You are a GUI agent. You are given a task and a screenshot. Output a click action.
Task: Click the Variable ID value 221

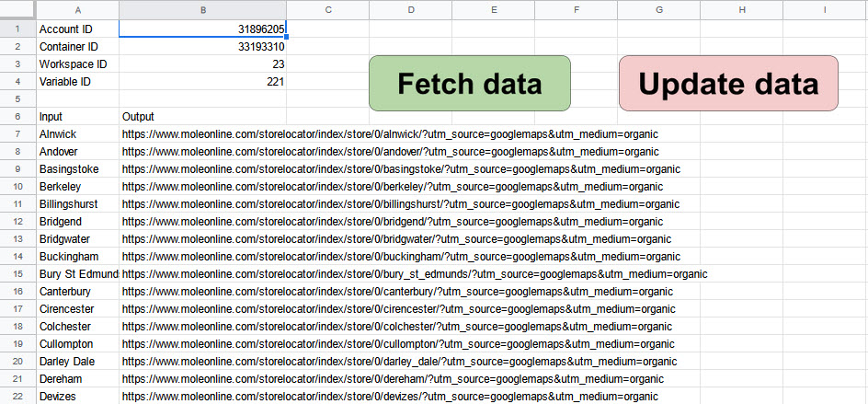202,82
